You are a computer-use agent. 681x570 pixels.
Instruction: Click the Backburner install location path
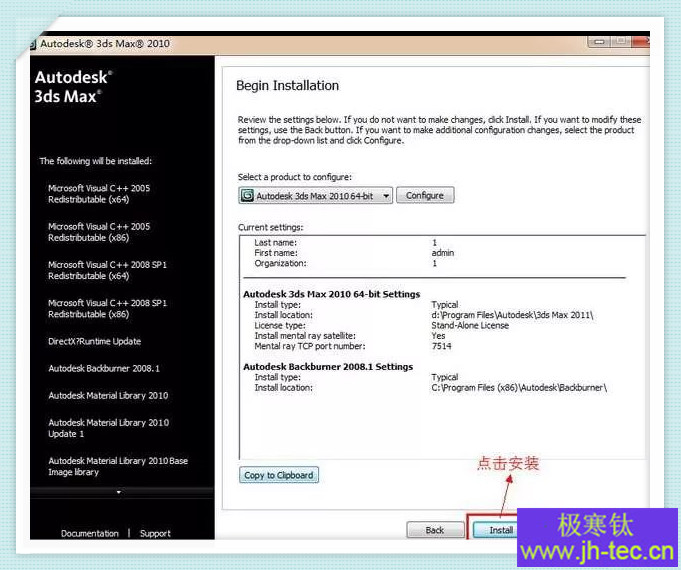(519, 388)
